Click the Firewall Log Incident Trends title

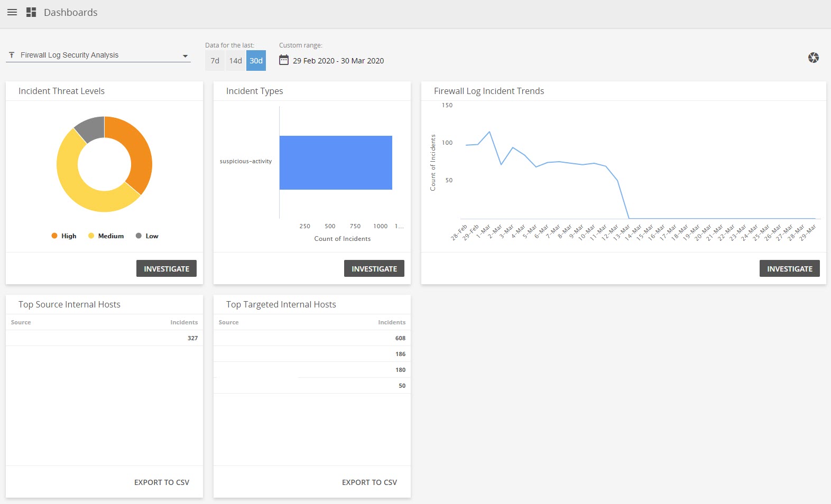[489, 91]
